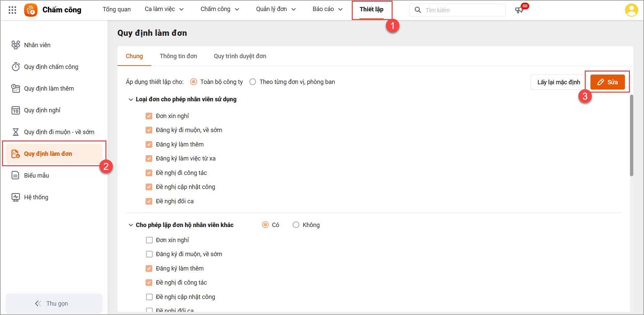Collapse Loại đơn cho phép nhân viên sử dụng
The width and height of the screenshot is (644, 315).
131,99
